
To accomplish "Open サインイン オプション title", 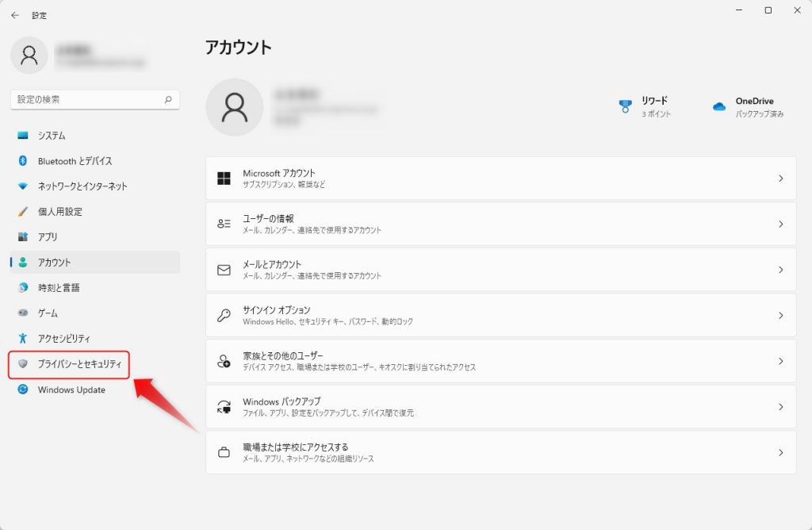I will click(x=277, y=309).
